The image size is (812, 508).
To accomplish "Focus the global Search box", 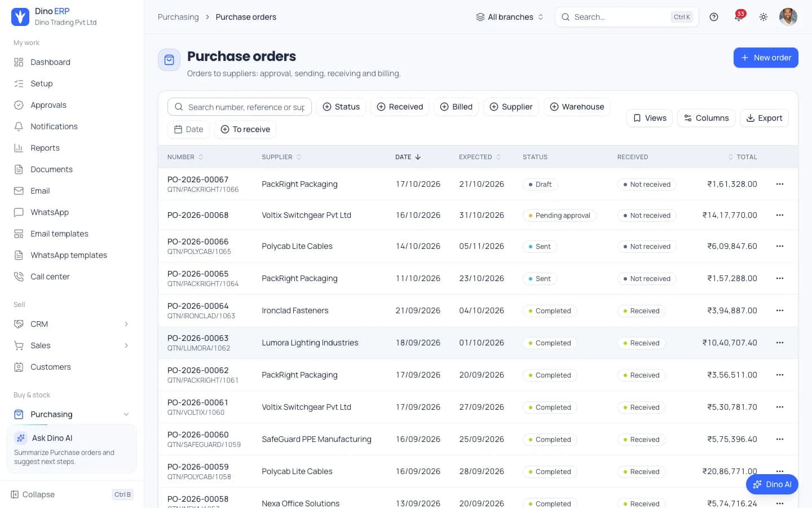I will tap(626, 17).
